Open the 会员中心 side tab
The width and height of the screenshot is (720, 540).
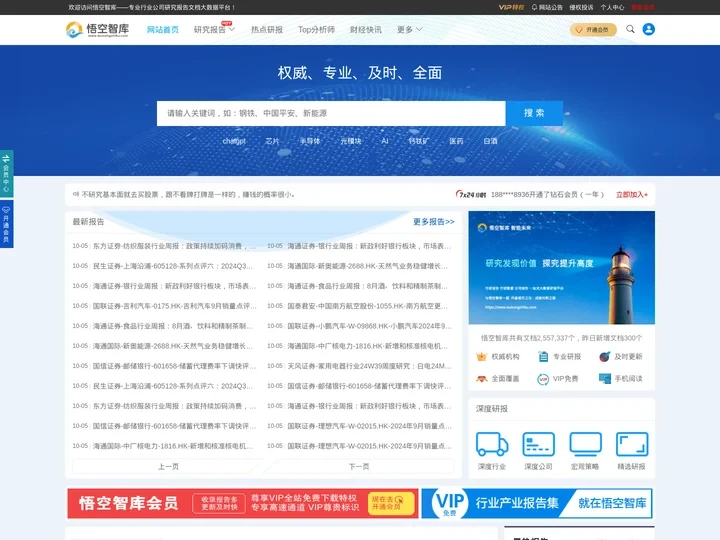tap(6, 174)
